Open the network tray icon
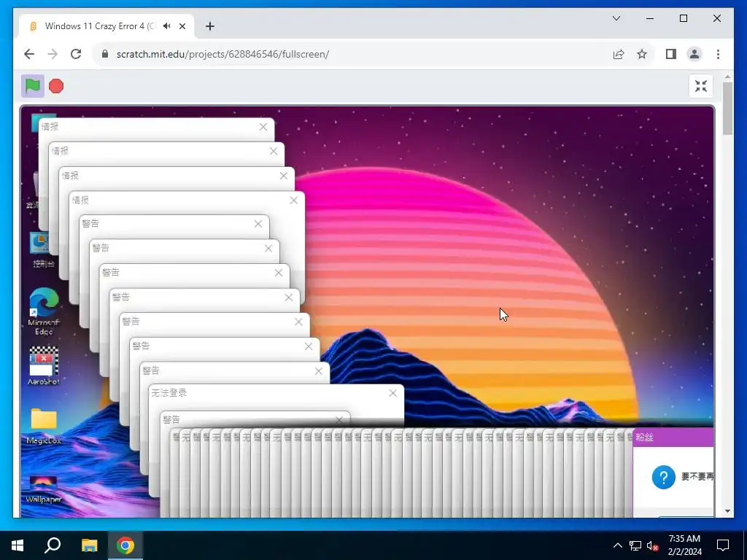The image size is (747, 560). 635,545
